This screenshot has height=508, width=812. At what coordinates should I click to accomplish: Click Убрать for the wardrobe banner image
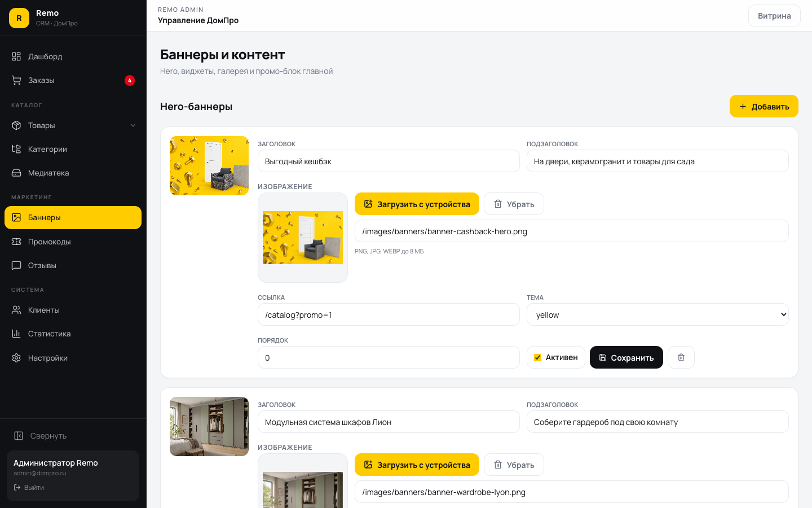click(x=514, y=465)
